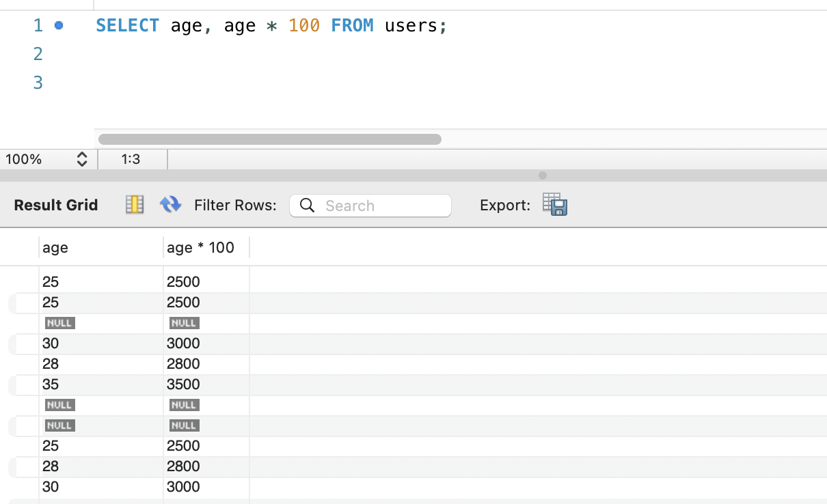Click the Export recordset save icon
Viewport: 827px width, 504px height.
tap(555, 204)
